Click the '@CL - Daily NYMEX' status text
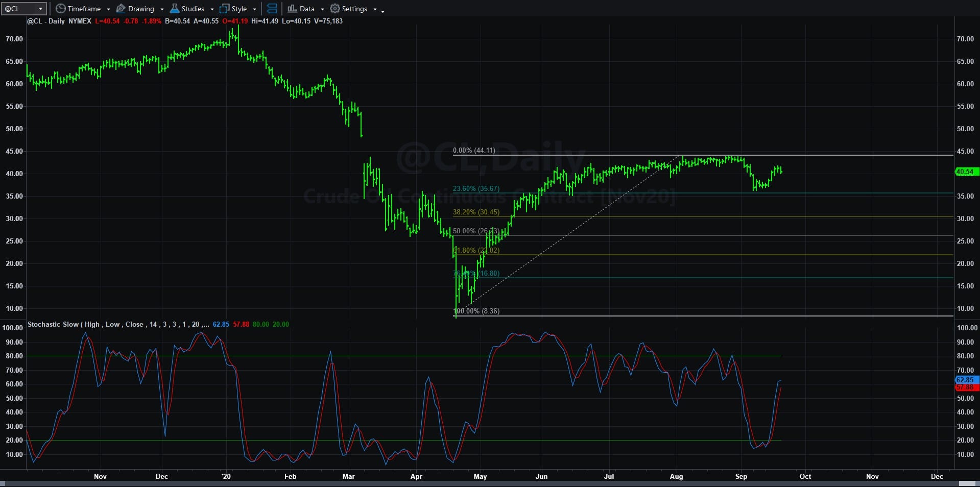This screenshot has height=487, width=980. (x=59, y=21)
